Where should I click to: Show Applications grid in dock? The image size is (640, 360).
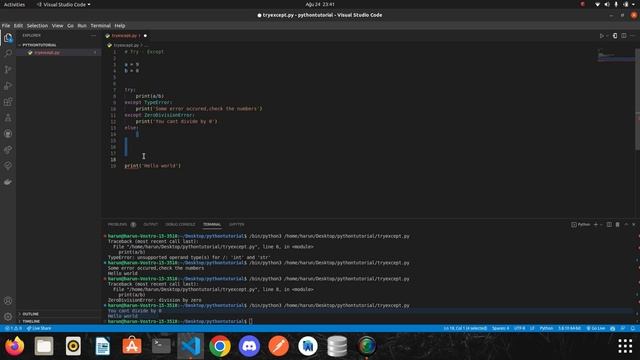pos(625,346)
